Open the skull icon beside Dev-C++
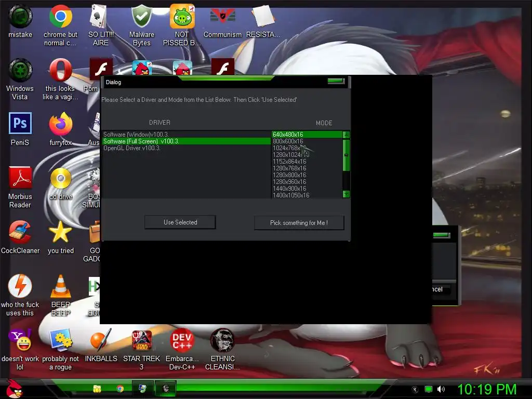 pos(222,340)
